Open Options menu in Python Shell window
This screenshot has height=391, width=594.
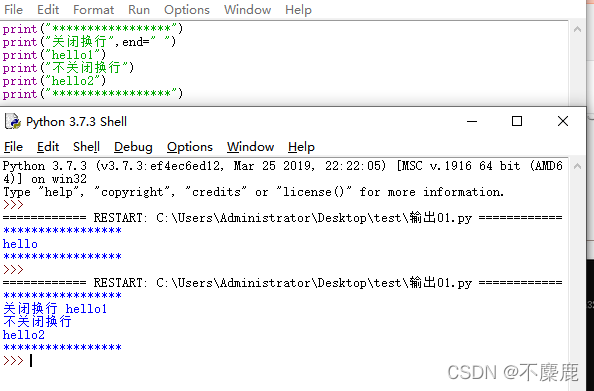[190, 147]
